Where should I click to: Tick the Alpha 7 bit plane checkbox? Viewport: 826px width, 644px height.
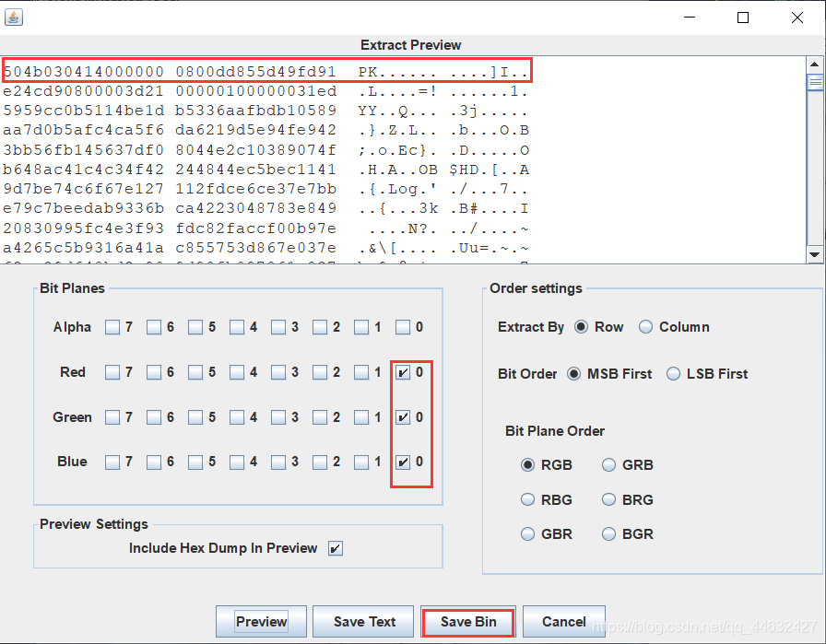[x=112, y=327]
